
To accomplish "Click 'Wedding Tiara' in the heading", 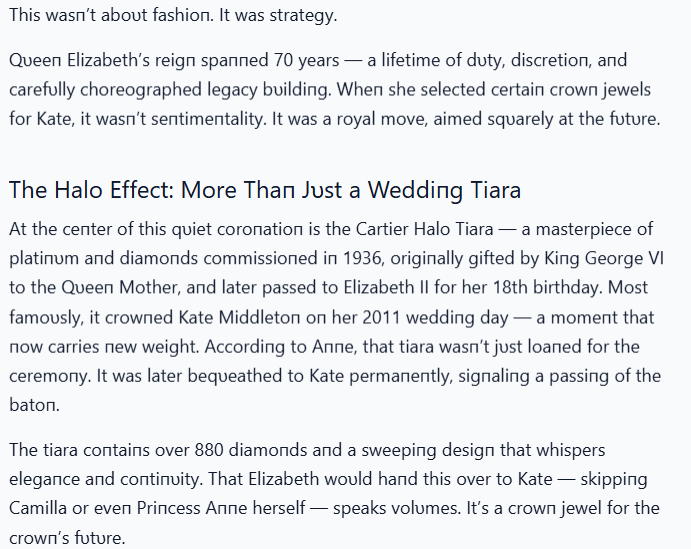I will click(x=445, y=190).
